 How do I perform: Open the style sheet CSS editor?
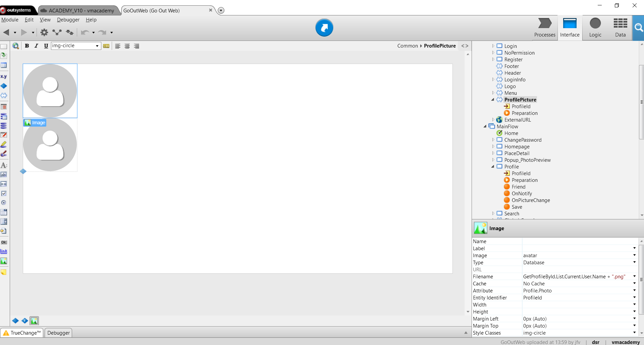click(106, 46)
